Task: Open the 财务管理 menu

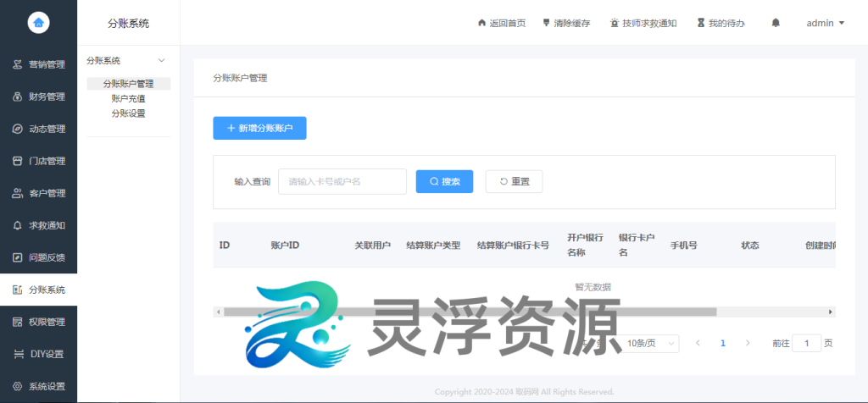Action: pos(38,97)
